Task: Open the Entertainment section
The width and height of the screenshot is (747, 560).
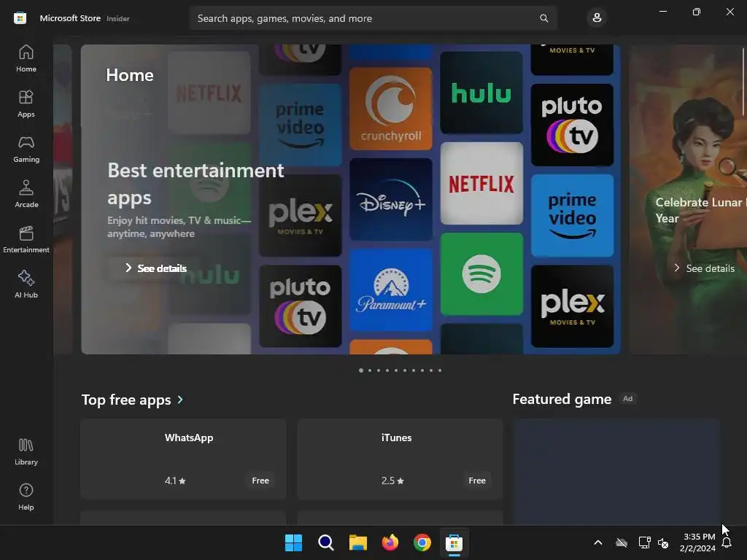Action: pyautogui.click(x=26, y=239)
